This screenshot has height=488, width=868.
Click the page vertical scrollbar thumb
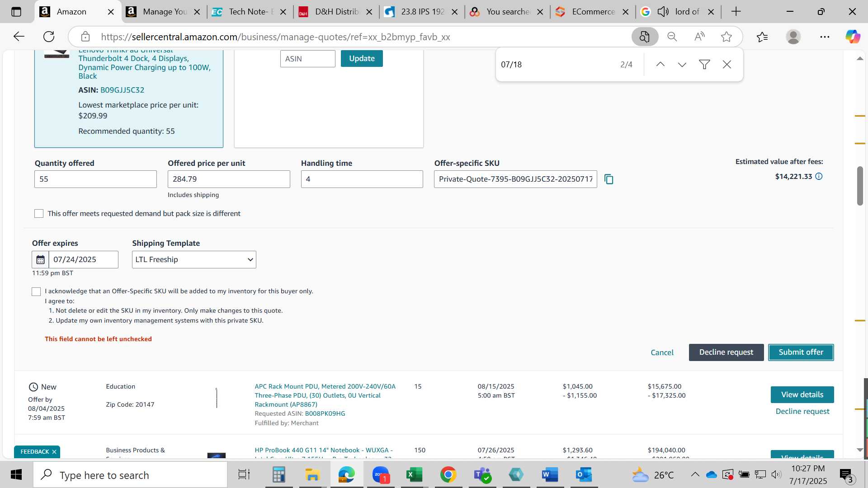coord(860,186)
